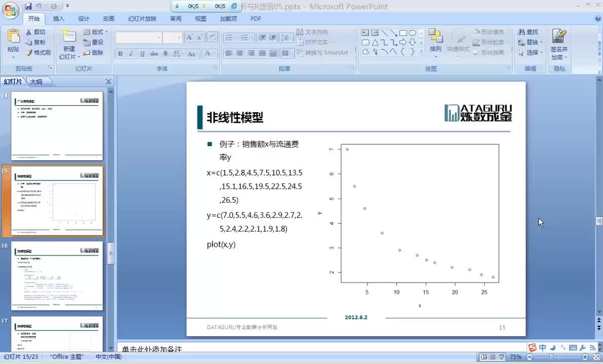Open PowerPoint help question mark
The width and height of the screenshot is (603, 364).
[x=597, y=18]
